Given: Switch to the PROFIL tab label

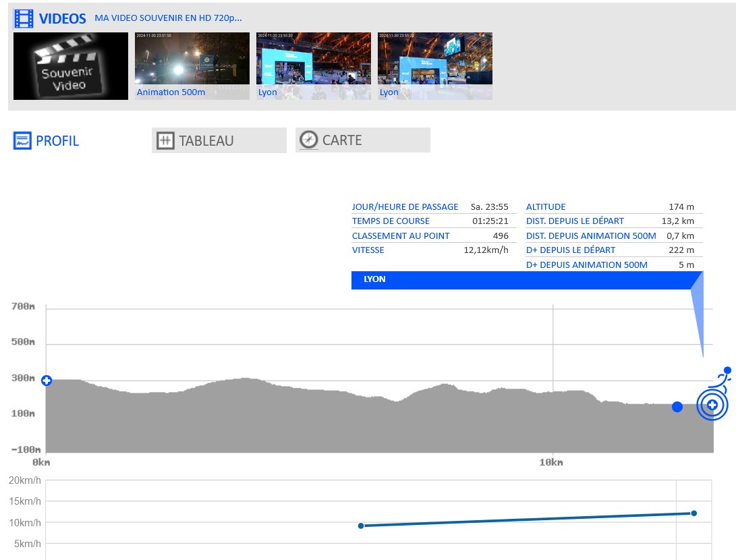Looking at the screenshot, I should point(57,141).
